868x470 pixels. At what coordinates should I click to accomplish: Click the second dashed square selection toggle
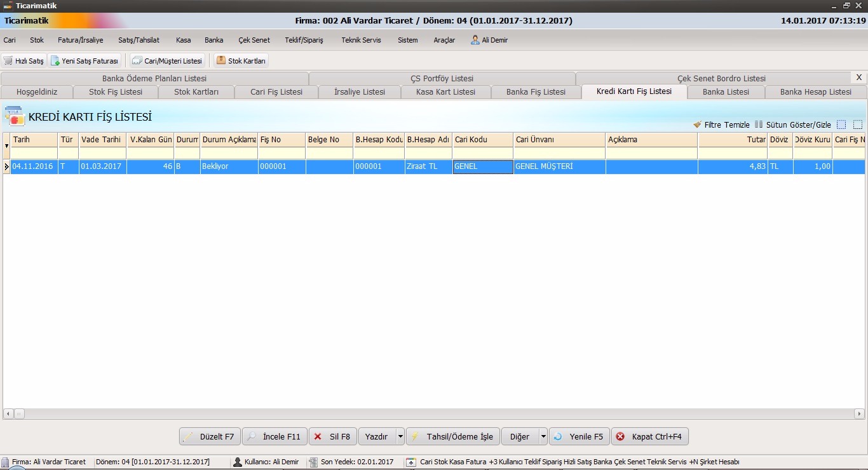pos(858,125)
